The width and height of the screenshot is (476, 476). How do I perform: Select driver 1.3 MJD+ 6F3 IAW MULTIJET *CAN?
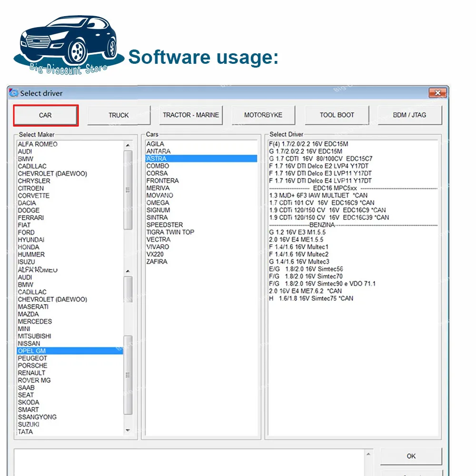click(318, 196)
